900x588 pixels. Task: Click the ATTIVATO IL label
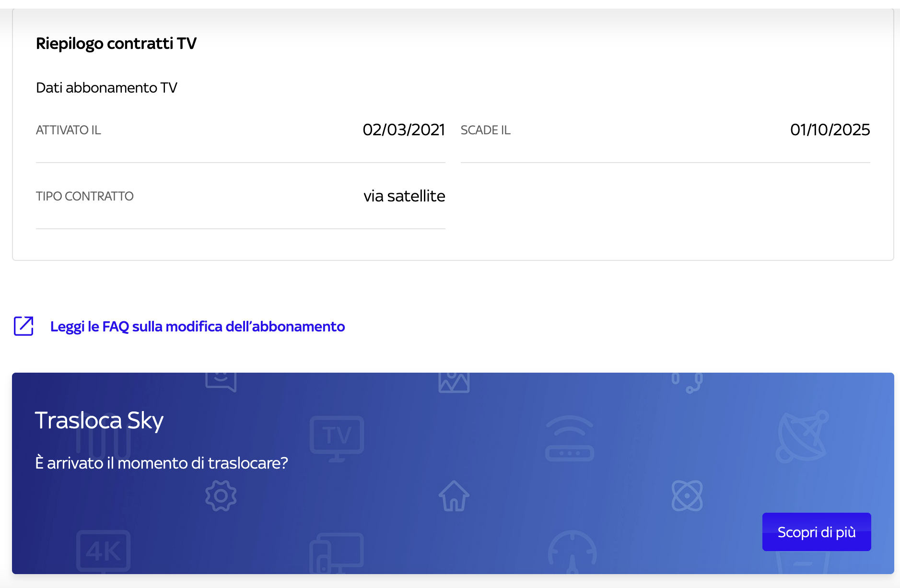point(69,130)
